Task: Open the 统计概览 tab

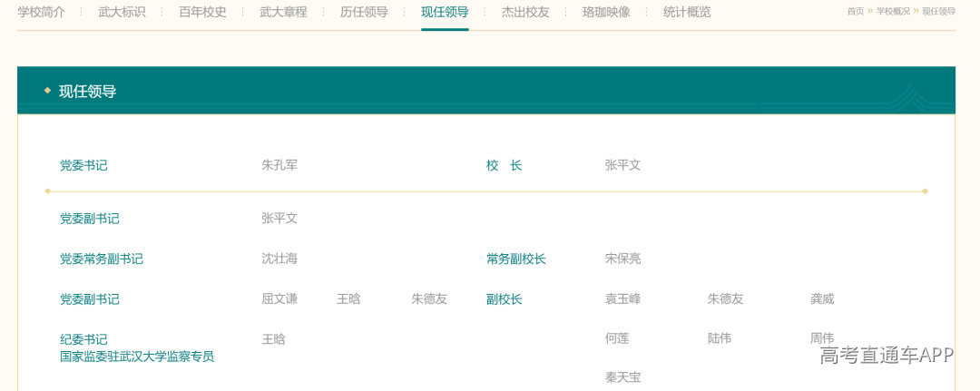Action: (687, 12)
